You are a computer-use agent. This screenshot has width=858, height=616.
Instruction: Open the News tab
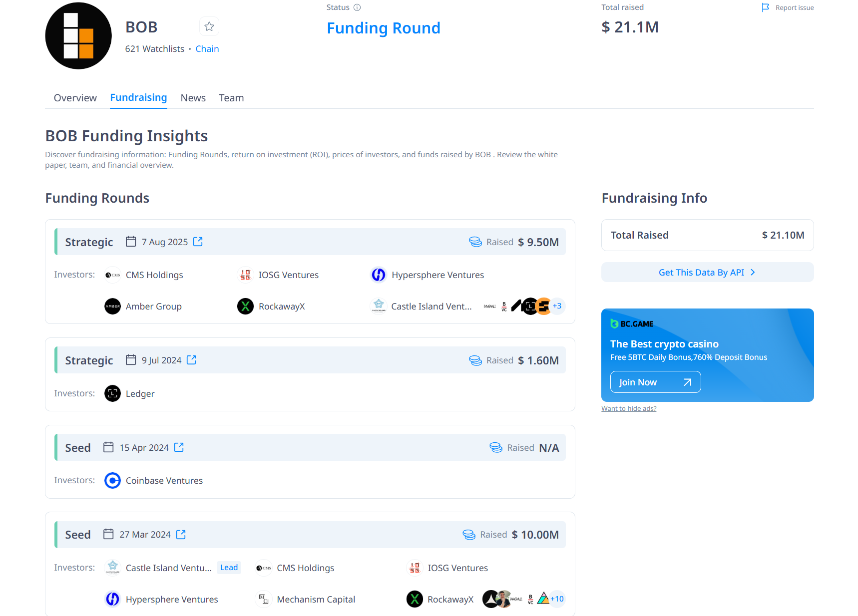[x=193, y=98]
